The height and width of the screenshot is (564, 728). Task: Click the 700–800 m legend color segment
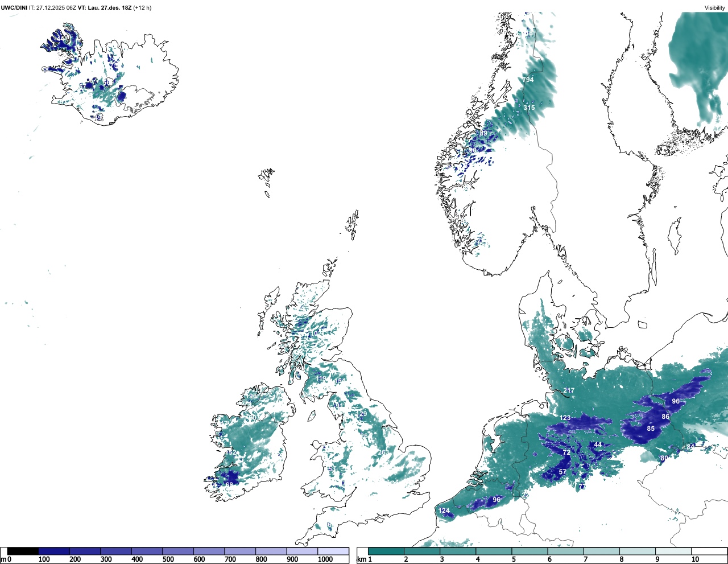(240, 551)
